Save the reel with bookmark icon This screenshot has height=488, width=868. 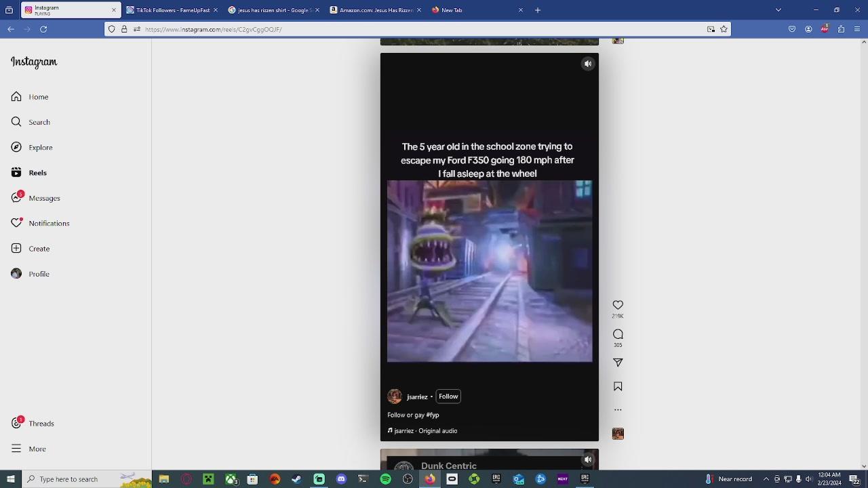pyautogui.click(x=618, y=386)
